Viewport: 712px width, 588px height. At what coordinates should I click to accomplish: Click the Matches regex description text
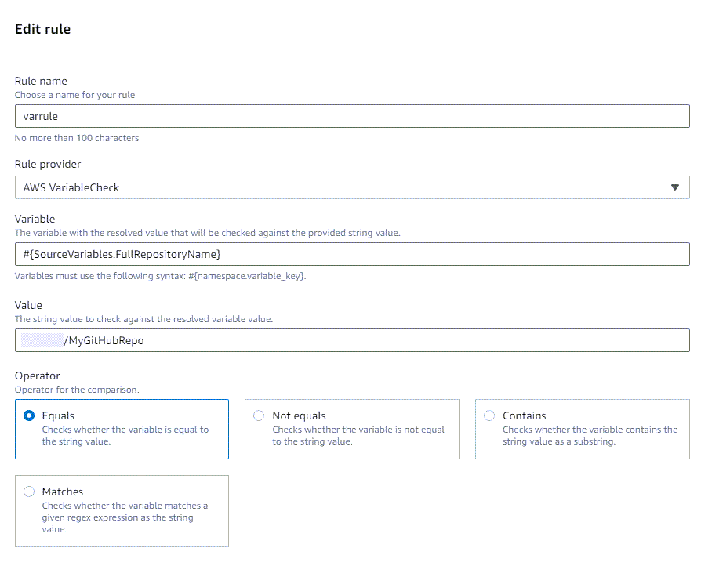[x=125, y=517]
